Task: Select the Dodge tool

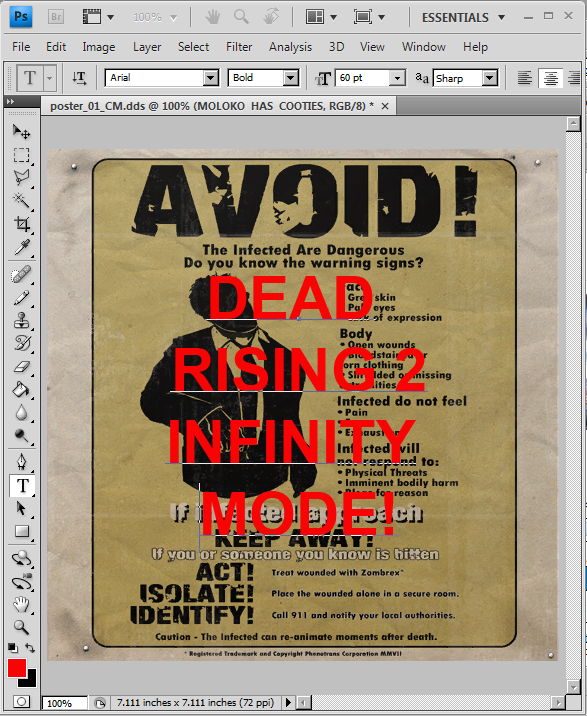Action: tap(21, 436)
